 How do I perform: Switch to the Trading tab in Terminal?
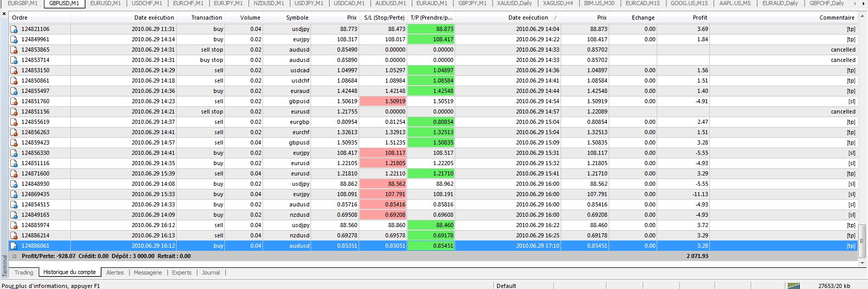tap(24, 272)
